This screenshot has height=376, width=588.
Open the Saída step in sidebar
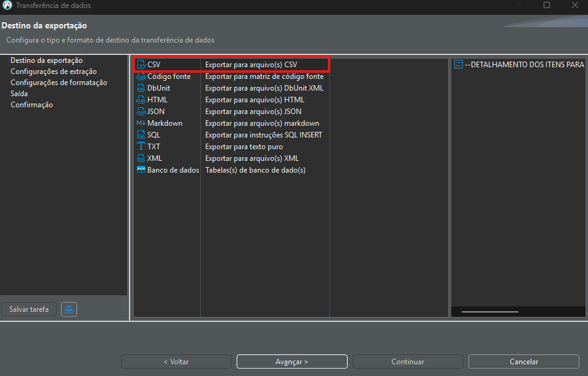tap(19, 94)
